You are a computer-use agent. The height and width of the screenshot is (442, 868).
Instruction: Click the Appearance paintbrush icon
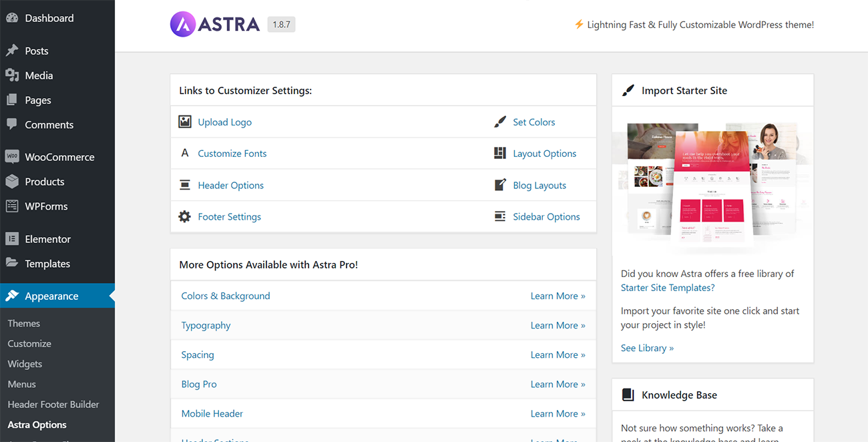coord(12,296)
